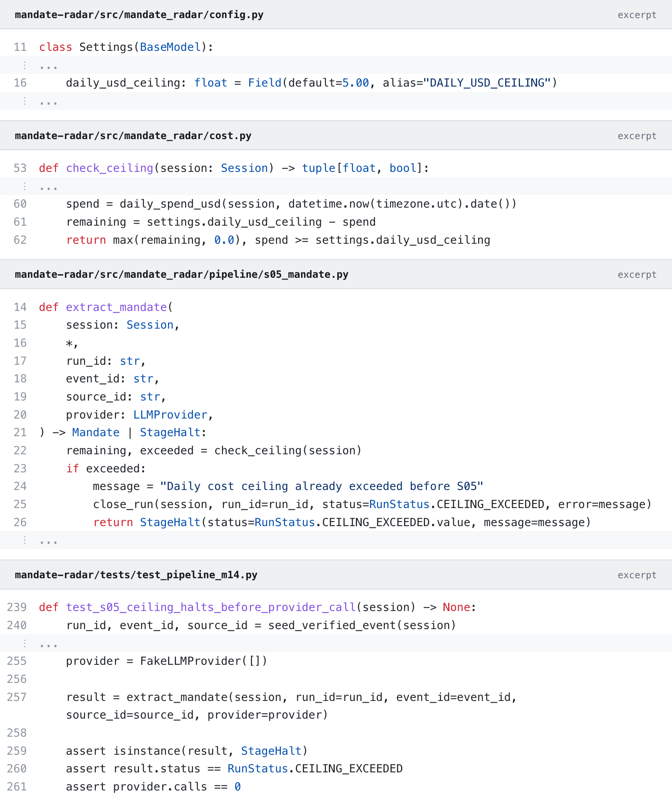Click 'assert provider.calls == 0' on line 261

tap(153, 787)
